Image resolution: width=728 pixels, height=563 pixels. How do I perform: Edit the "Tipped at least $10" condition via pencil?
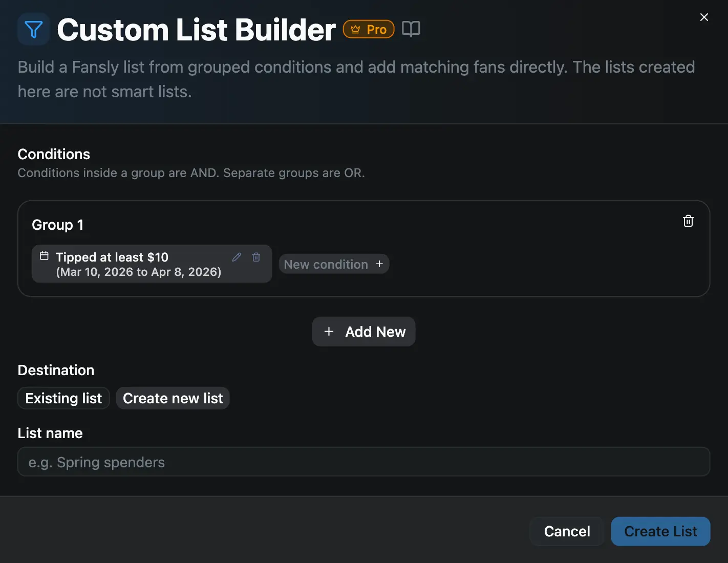[x=237, y=257]
